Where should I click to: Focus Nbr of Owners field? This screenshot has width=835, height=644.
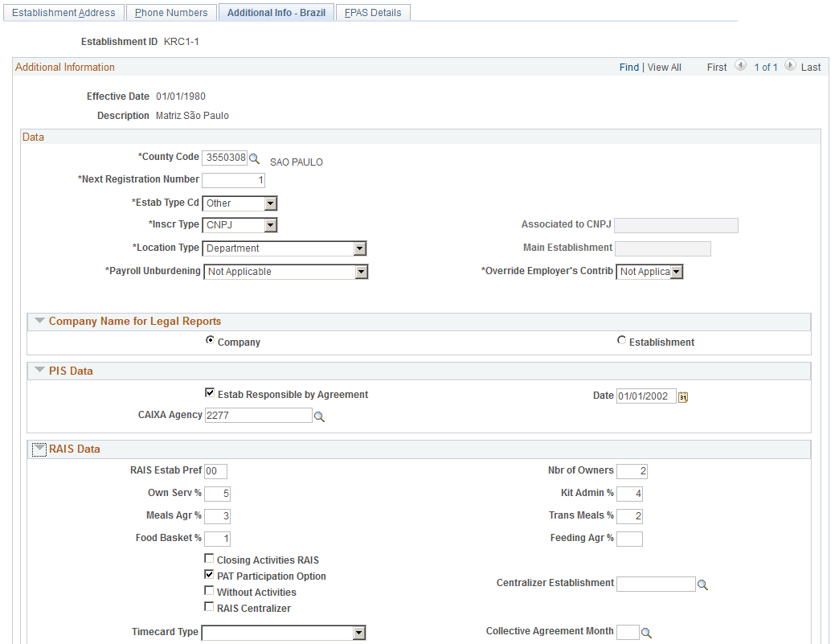point(632,471)
